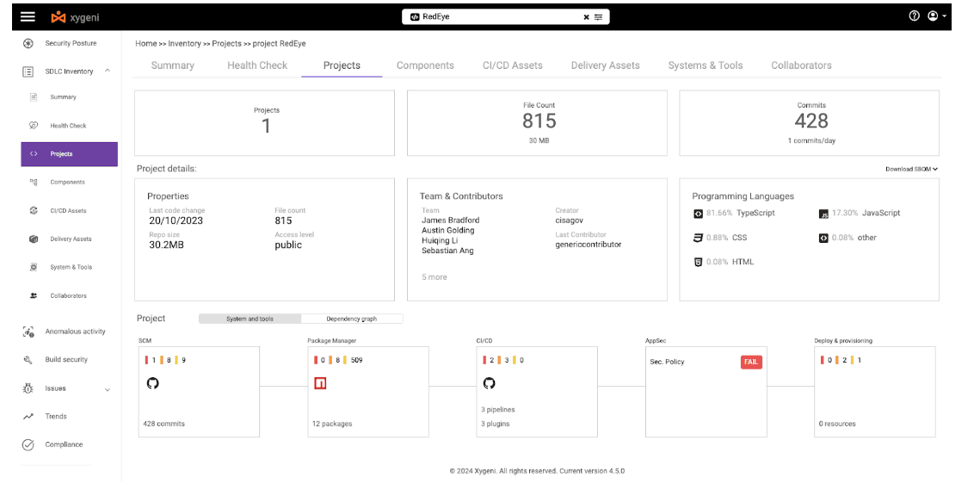Click the red FAIL badge
Screen dimensions: 980x484
click(752, 362)
